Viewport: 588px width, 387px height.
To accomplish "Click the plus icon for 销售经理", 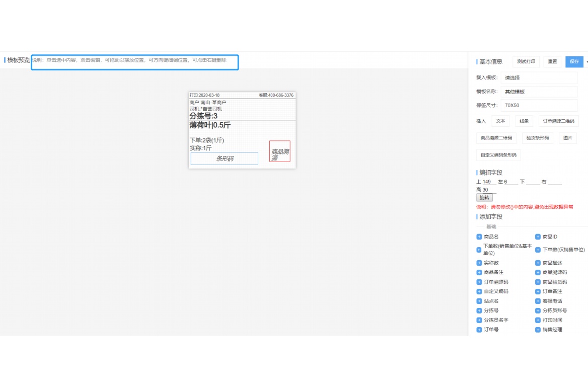I will (x=538, y=330).
